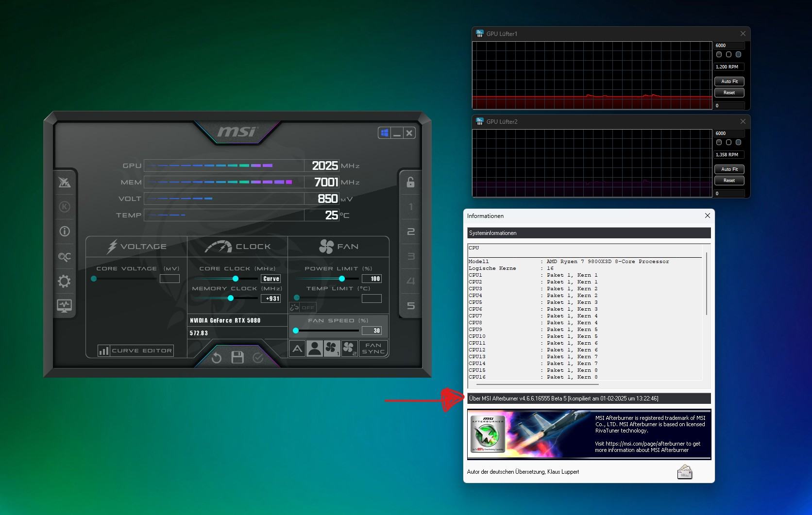Screen dimensions: 812x515
Task: Click the Temp Limit slider handle
Action: point(297,298)
